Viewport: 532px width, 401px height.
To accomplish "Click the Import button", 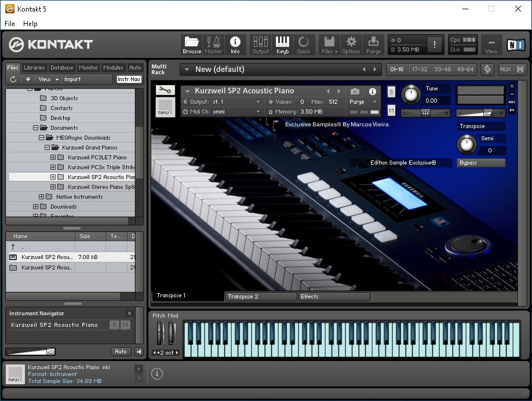I will pos(72,79).
